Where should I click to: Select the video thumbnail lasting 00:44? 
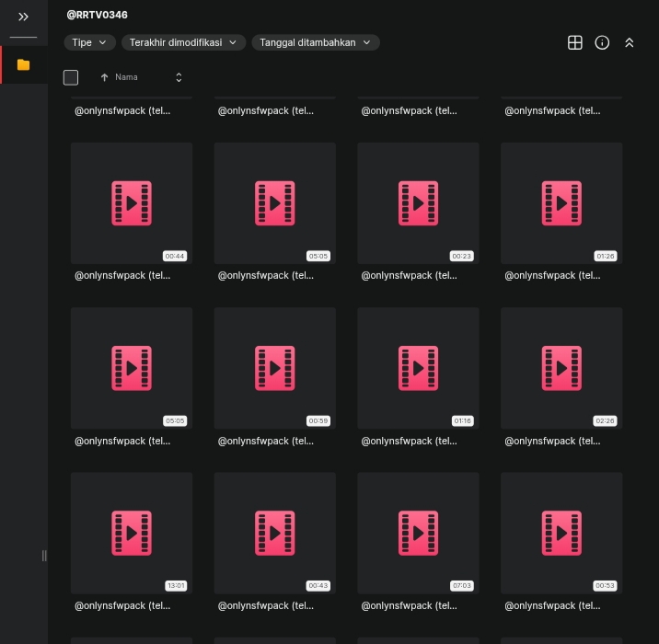click(132, 203)
